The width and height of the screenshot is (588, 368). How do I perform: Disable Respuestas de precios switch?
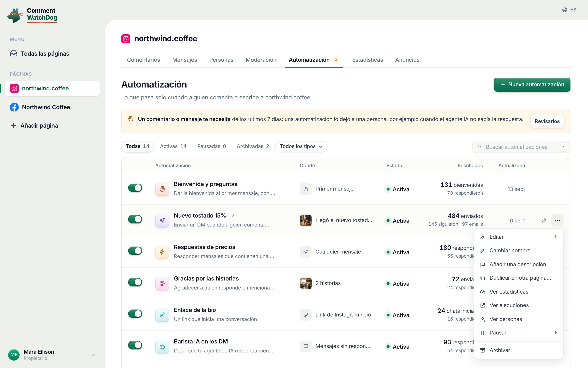point(135,251)
